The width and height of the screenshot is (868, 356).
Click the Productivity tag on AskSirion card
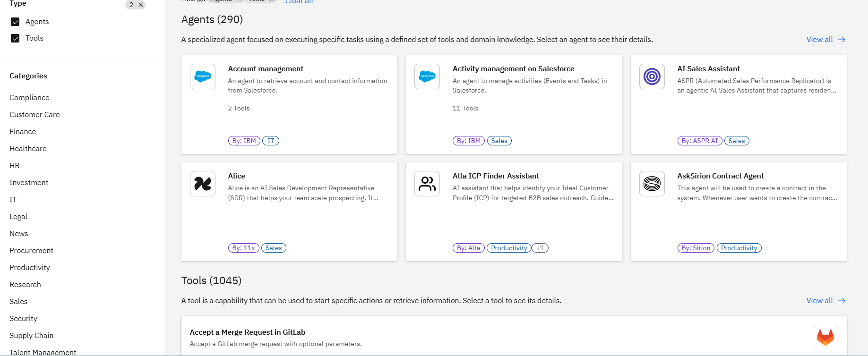coord(739,248)
